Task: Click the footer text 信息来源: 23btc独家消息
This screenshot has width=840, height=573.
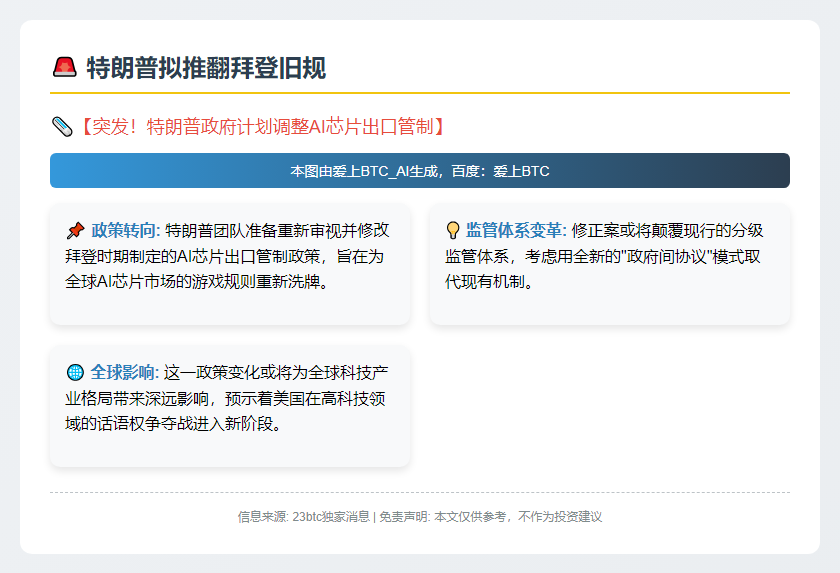Action: tap(303, 517)
